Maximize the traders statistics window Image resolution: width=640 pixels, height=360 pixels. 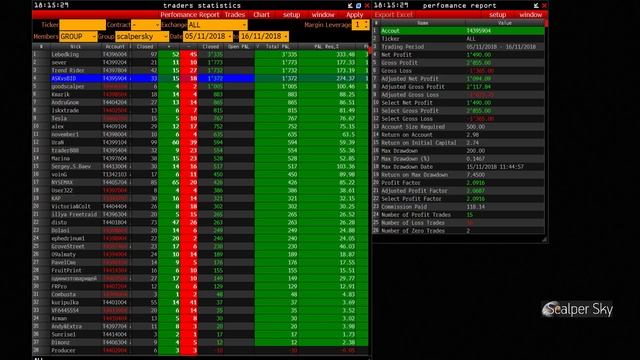pos(358,5)
